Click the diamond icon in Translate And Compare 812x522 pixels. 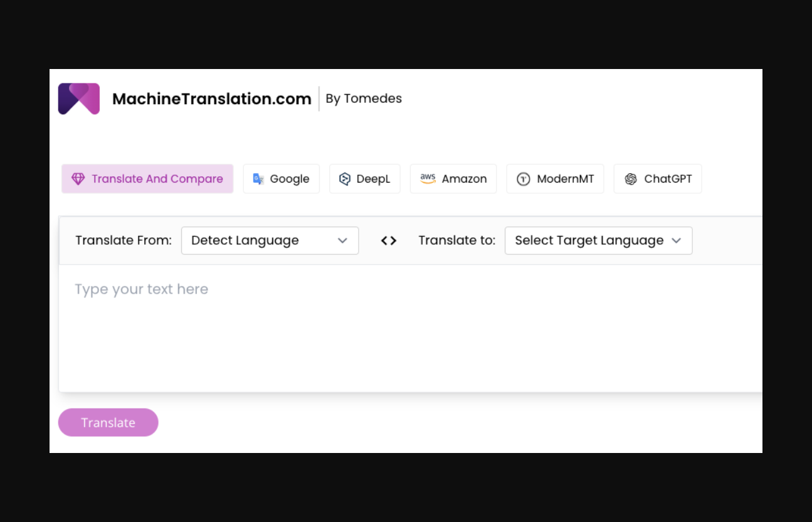78,179
